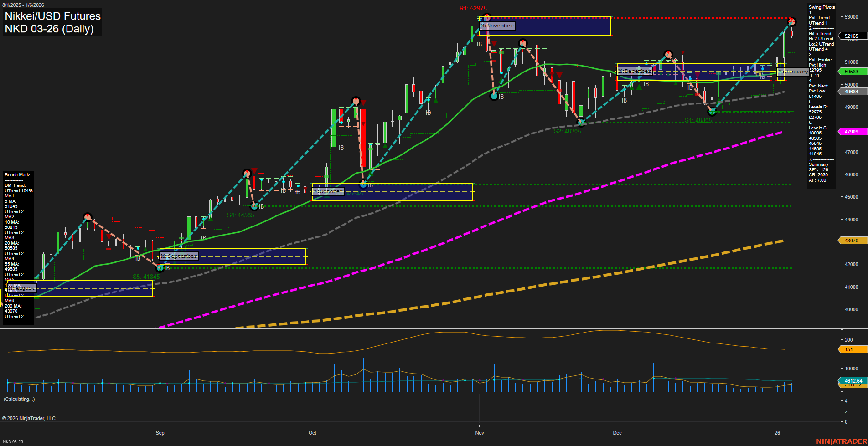Click the R1: 52975 resistance label
Screen dimensions: 868x446
tap(474, 8)
